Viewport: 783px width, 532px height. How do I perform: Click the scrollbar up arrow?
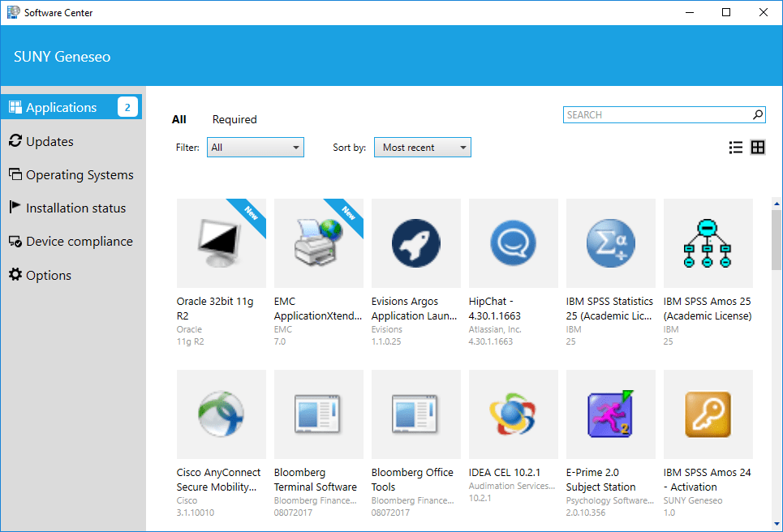(777, 203)
